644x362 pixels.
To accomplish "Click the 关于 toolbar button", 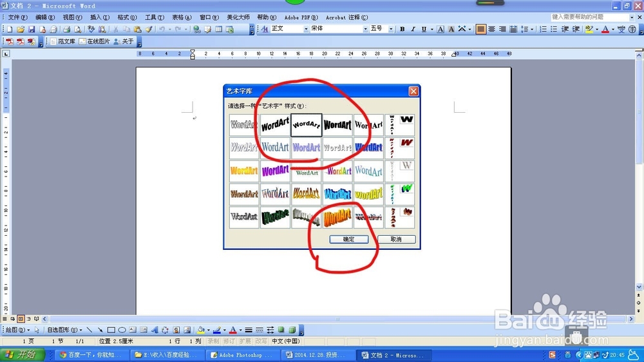I will pos(124,41).
